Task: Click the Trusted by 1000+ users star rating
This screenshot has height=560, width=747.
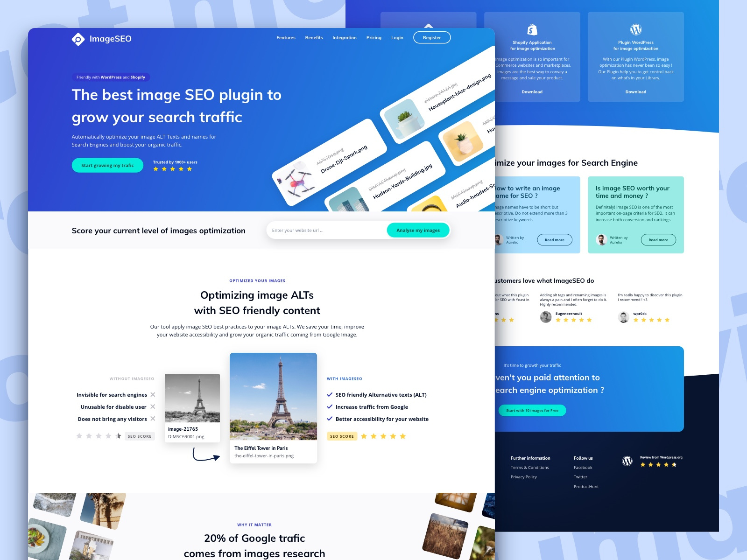Action: click(x=173, y=169)
